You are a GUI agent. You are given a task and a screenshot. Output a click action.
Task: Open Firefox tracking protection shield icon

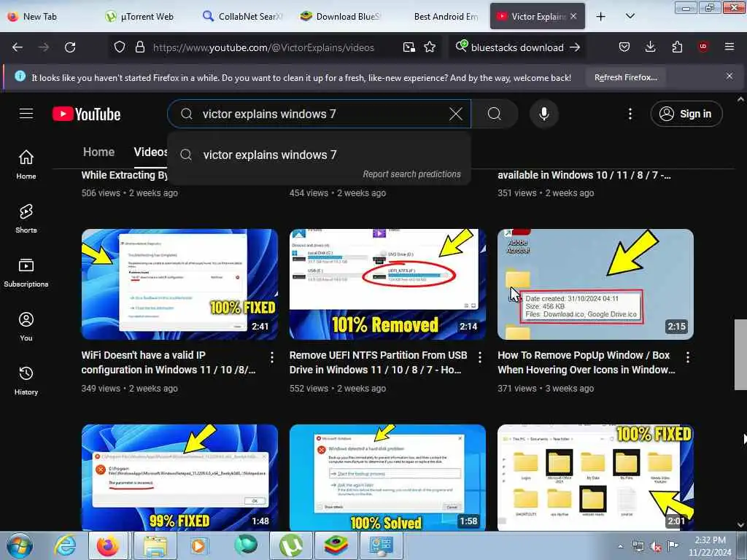coord(120,47)
